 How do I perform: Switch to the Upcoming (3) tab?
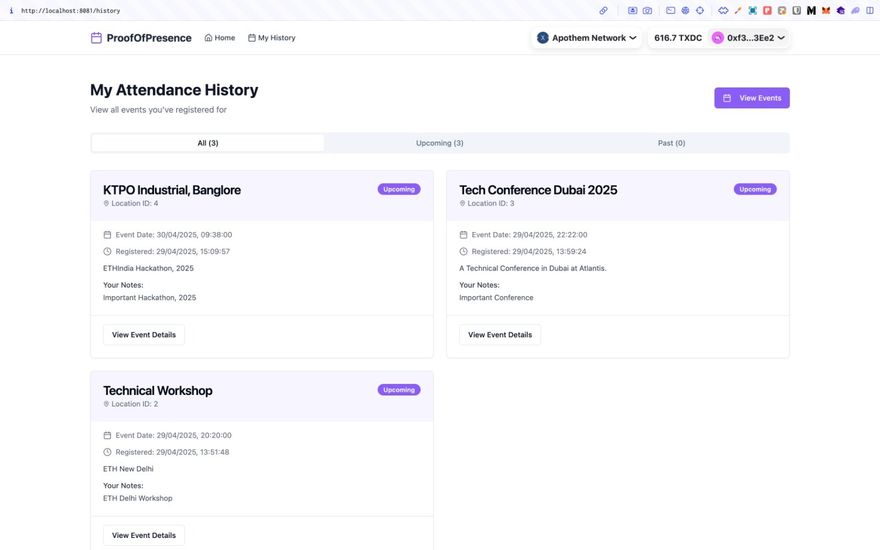coord(440,143)
